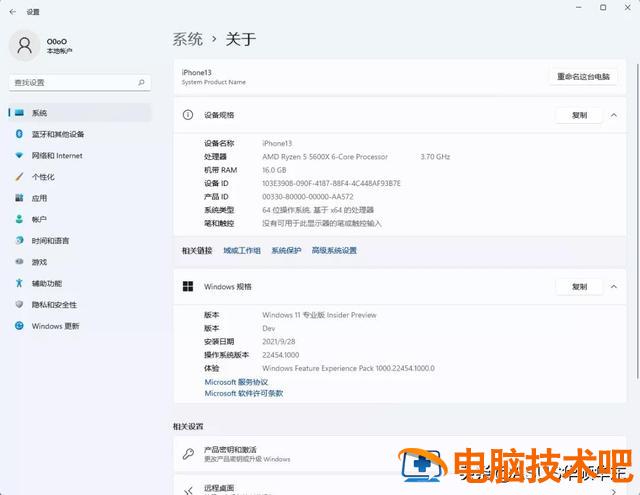Open 网络和 Internet settings page

click(80, 155)
